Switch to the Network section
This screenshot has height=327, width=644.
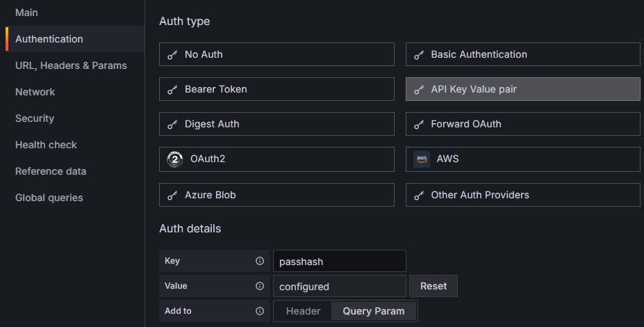pyautogui.click(x=35, y=92)
